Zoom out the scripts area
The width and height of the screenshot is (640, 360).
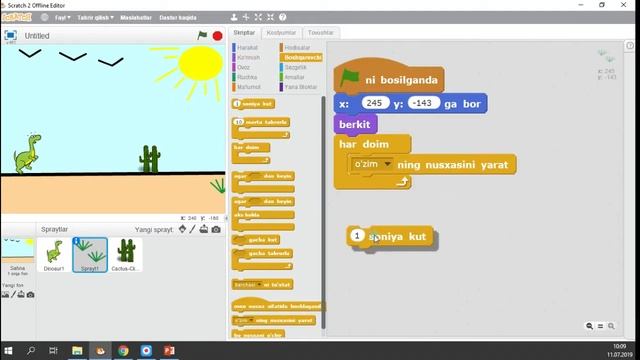tap(589, 326)
